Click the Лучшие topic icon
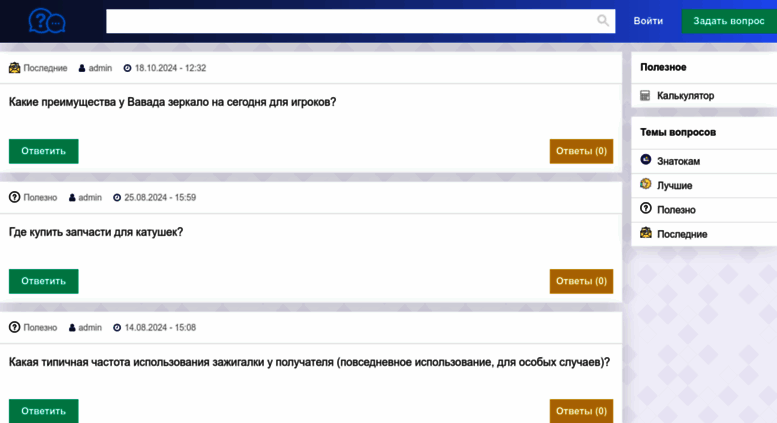This screenshot has width=777, height=423. pyautogui.click(x=645, y=184)
